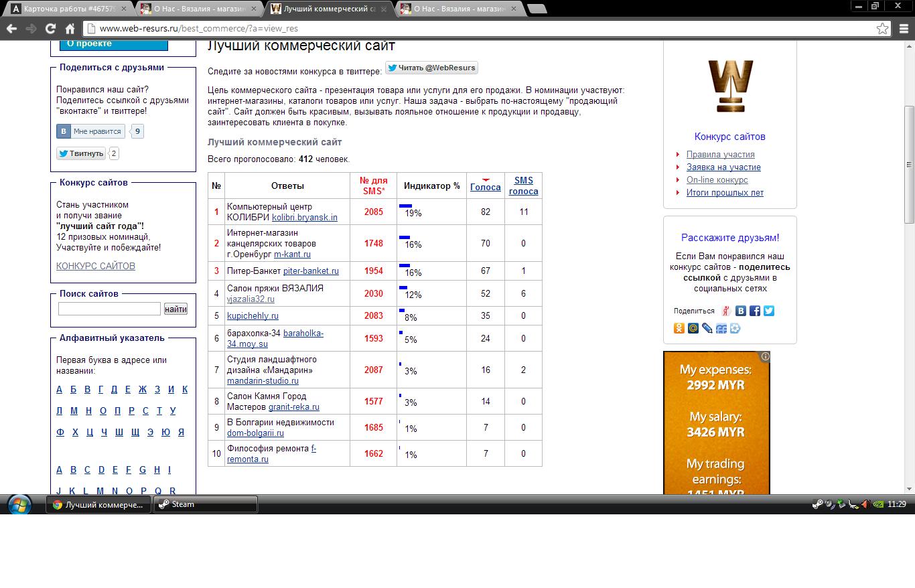This screenshot has width=915, height=588.
Task: Open mandarin-studio.ru link
Action: (263, 381)
